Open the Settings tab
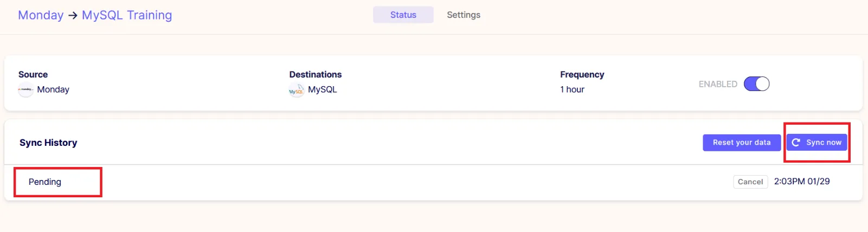868x232 pixels. point(464,15)
